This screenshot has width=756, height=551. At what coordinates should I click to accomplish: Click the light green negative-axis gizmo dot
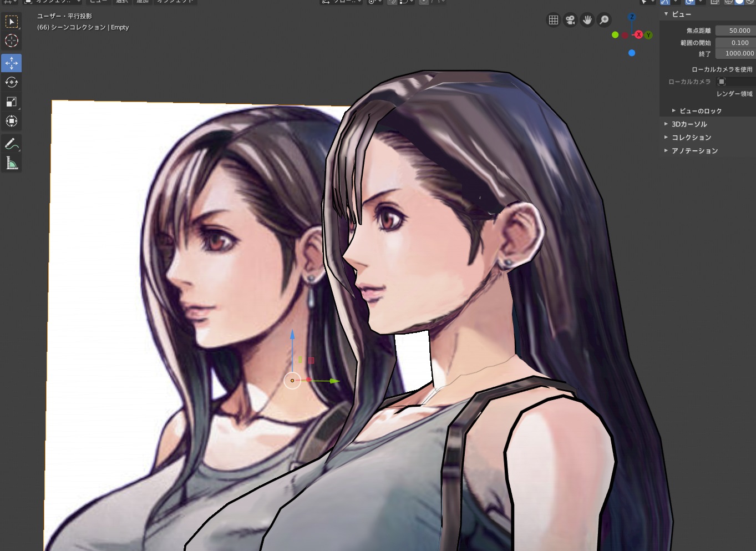(x=615, y=35)
